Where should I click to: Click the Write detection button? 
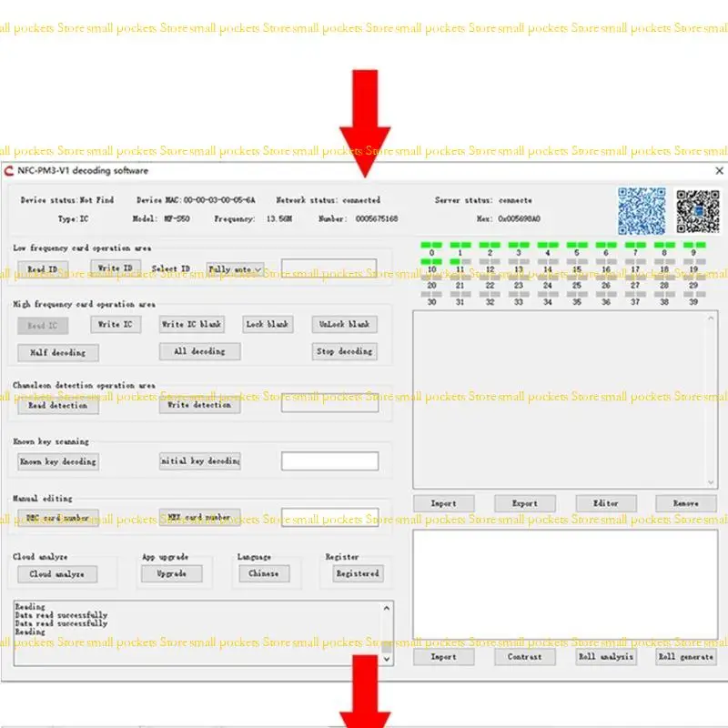click(x=199, y=405)
